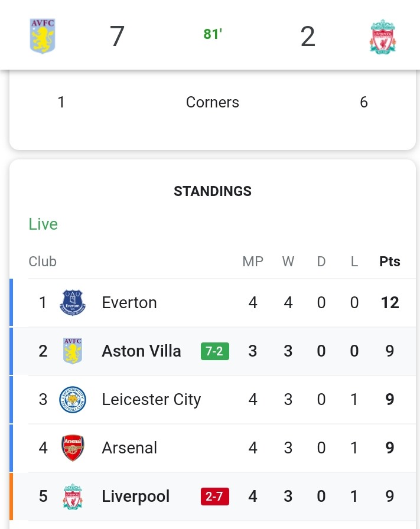The image size is (420, 529).
Task: Select Liverpool team name in standings
Action: coord(136,497)
